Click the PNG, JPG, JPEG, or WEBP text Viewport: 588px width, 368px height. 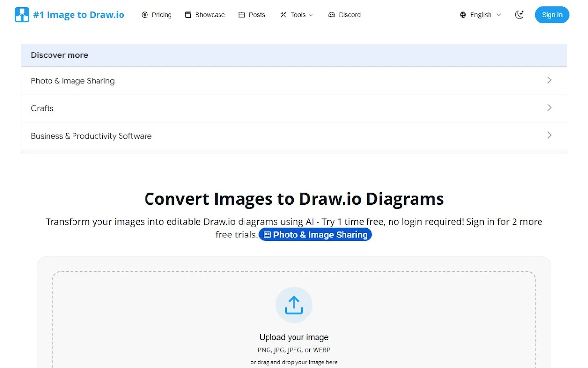(x=294, y=350)
